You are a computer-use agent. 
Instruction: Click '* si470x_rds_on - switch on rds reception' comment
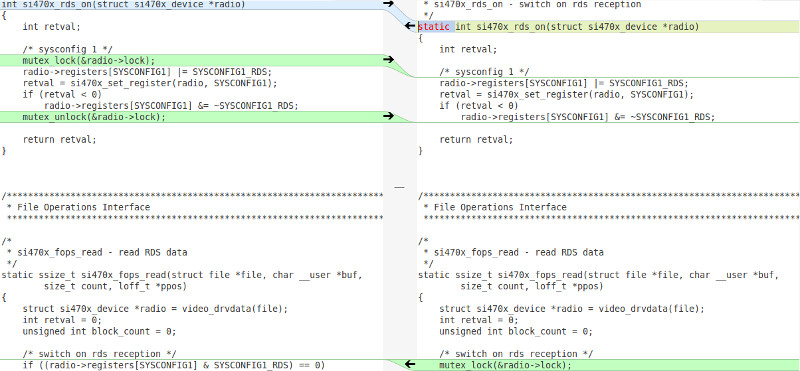point(532,4)
